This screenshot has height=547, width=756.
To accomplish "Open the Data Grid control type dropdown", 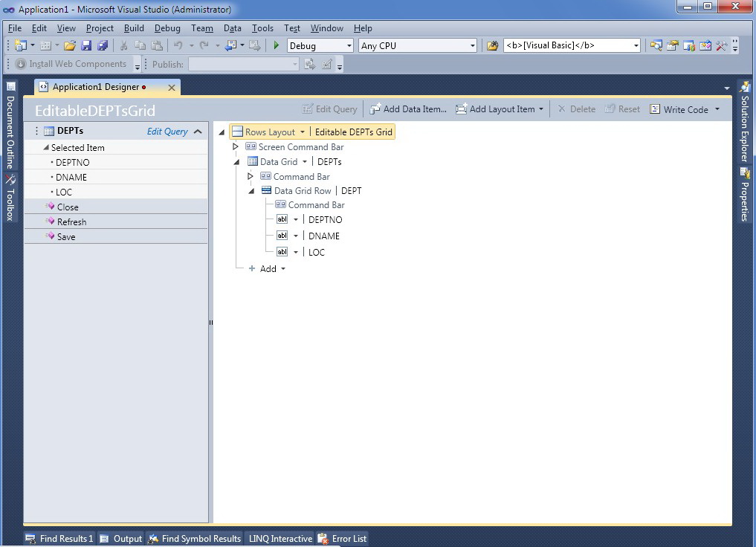I will click(305, 162).
